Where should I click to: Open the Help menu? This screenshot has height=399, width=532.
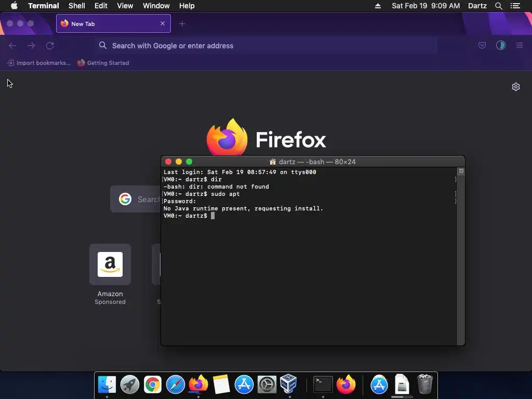point(187,6)
